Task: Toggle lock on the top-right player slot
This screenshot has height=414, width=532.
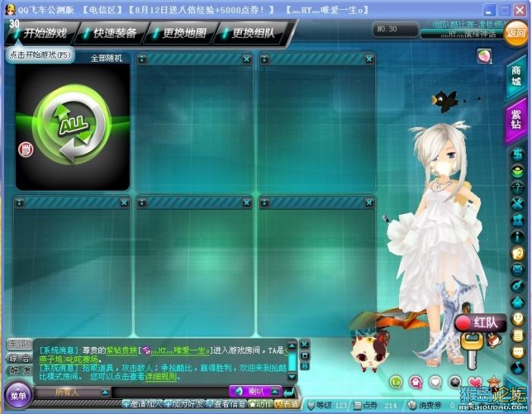Action: coord(264,59)
